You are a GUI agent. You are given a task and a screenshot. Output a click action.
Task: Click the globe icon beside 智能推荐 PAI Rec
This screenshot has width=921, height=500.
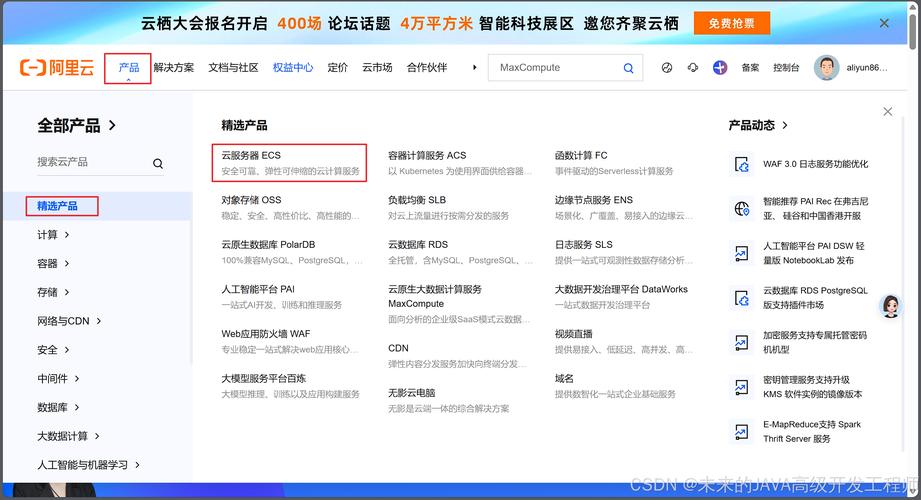pos(742,209)
